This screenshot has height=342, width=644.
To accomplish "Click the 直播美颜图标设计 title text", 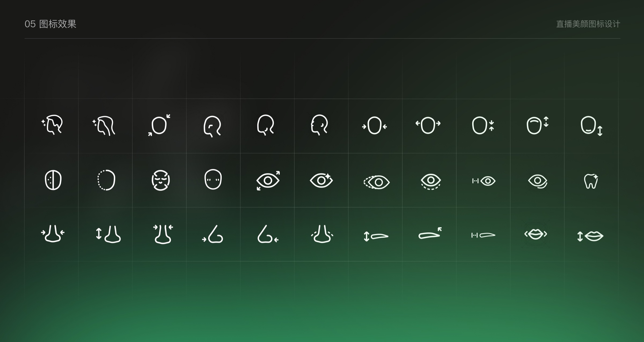I will [588, 24].
